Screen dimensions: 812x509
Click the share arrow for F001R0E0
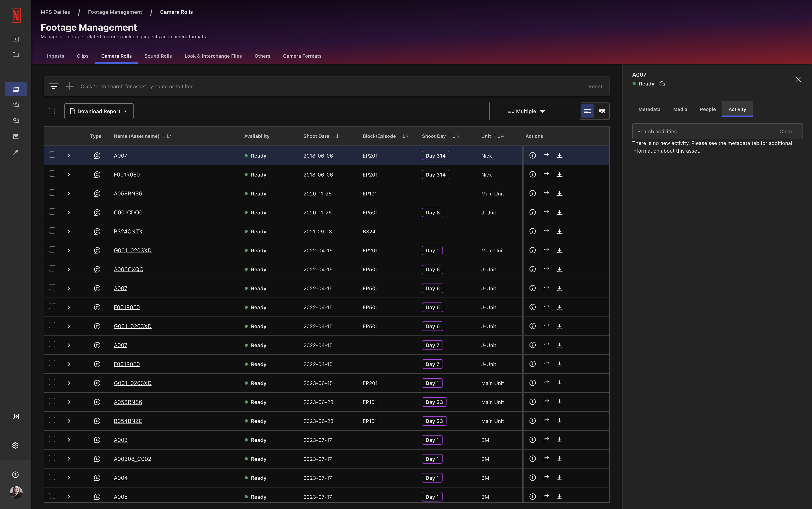coord(546,174)
